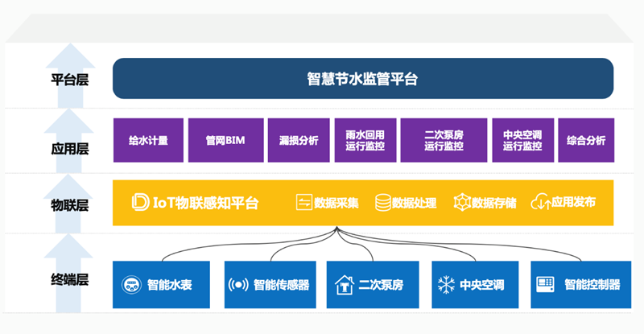Open the 管网BIM module box
The height and width of the screenshot is (334, 644).
click(226, 140)
